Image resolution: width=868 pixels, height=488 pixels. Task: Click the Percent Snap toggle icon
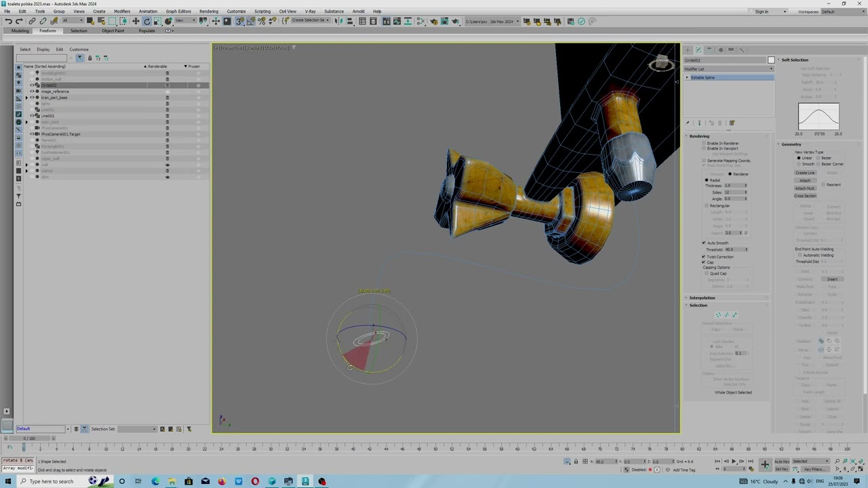[262, 21]
